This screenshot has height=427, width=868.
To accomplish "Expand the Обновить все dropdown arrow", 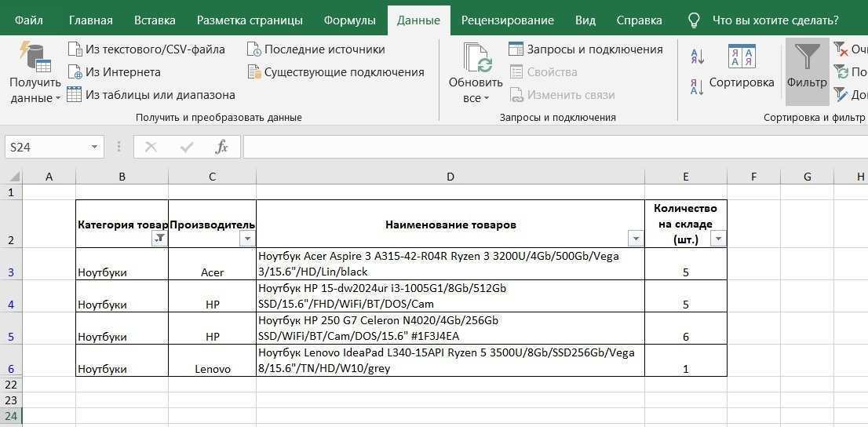I will click(x=487, y=99).
